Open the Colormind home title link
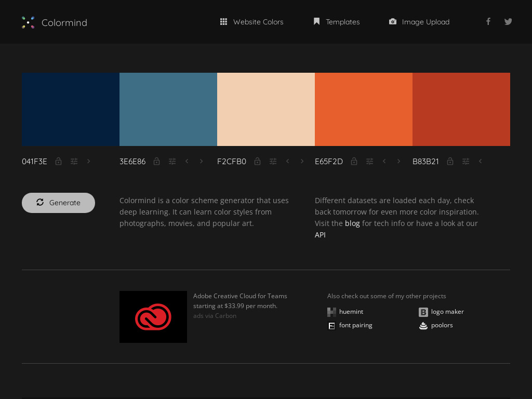532x399 pixels. [64, 23]
